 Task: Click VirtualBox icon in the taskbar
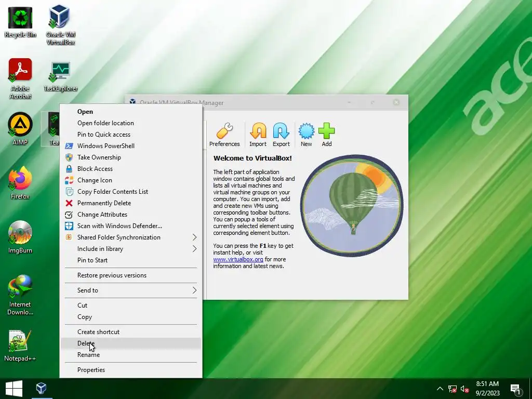point(42,389)
